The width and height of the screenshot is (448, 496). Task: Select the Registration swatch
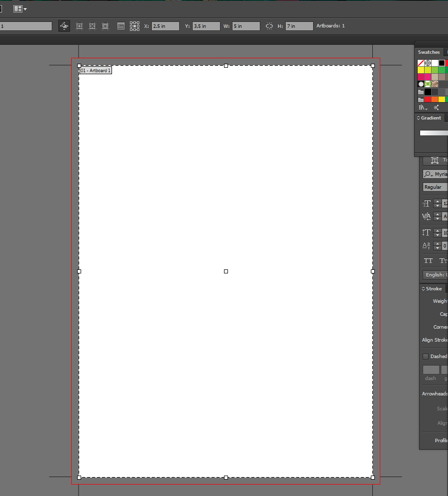428,63
